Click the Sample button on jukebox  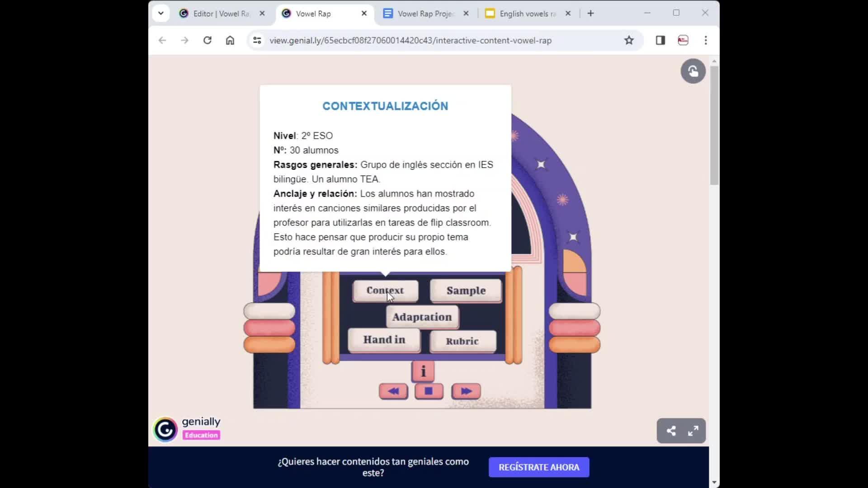pos(466,291)
